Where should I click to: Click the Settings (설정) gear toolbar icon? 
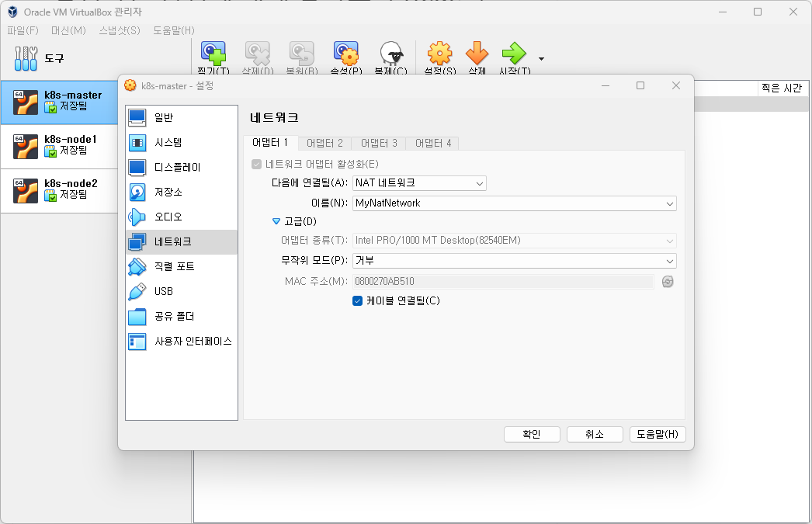(x=439, y=54)
